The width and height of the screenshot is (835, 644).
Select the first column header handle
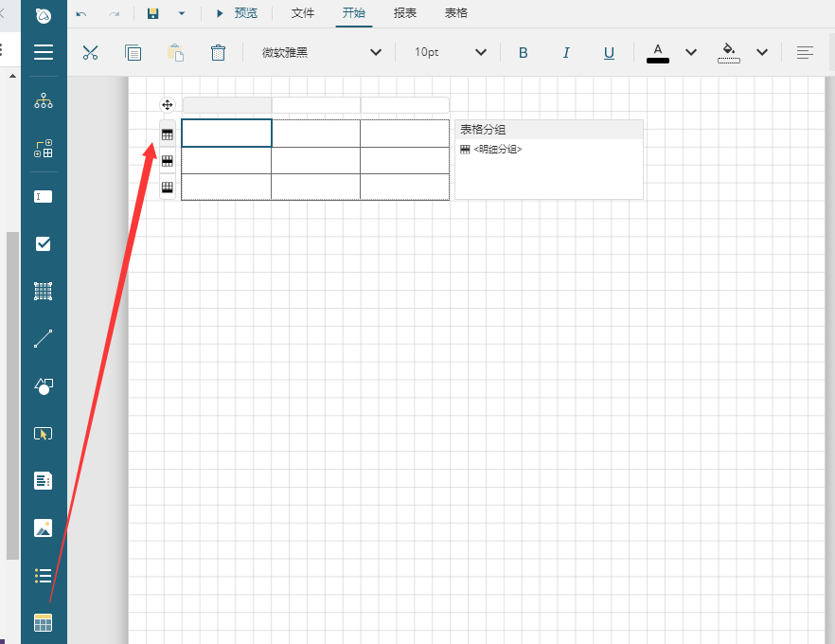(227, 105)
